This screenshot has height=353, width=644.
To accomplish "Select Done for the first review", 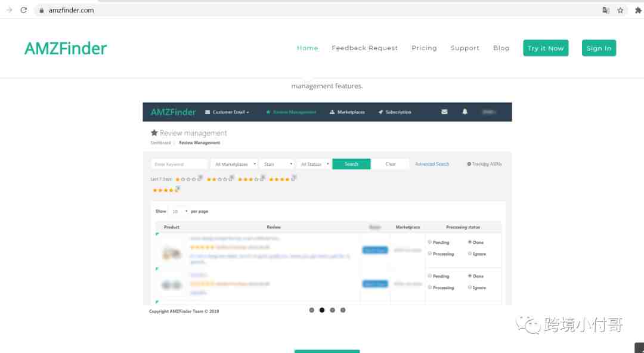I will 469,242.
